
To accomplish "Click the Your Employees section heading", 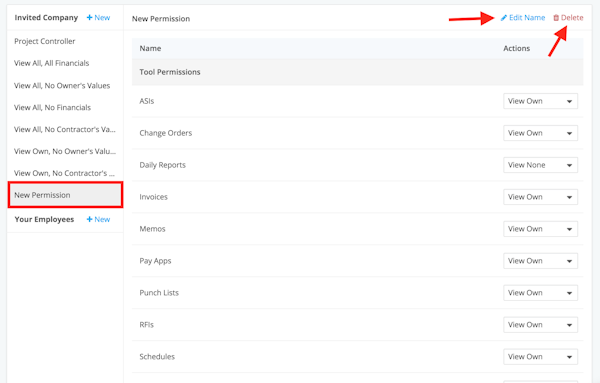I will pos(44,219).
